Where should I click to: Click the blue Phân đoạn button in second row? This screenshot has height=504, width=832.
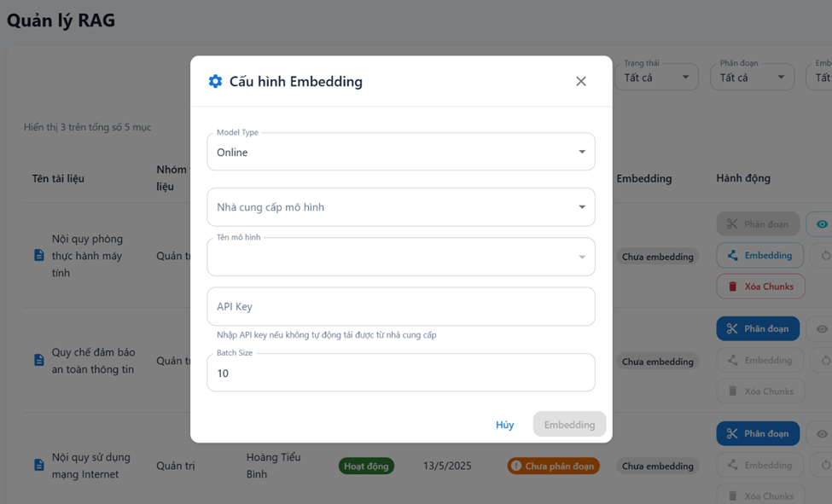[758, 328]
